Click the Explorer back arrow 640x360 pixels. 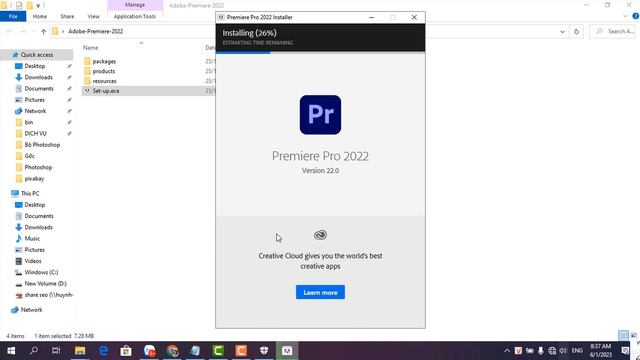(x=9, y=31)
